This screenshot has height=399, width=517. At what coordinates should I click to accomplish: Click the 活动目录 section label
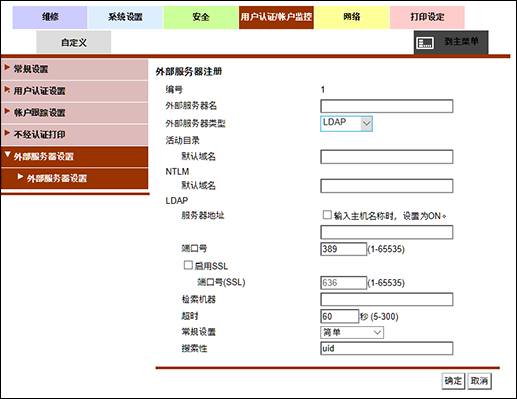click(x=182, y=140)
